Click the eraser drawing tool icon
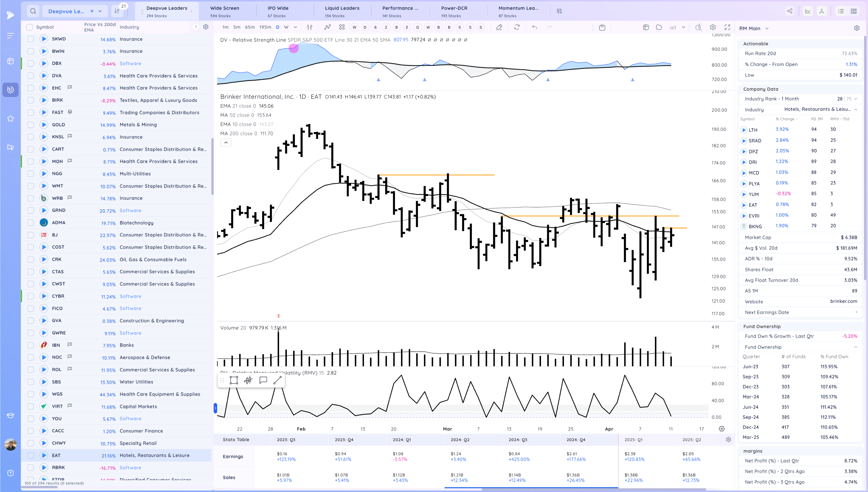This screenshot has width=868, height=492. tap(499, 27)
